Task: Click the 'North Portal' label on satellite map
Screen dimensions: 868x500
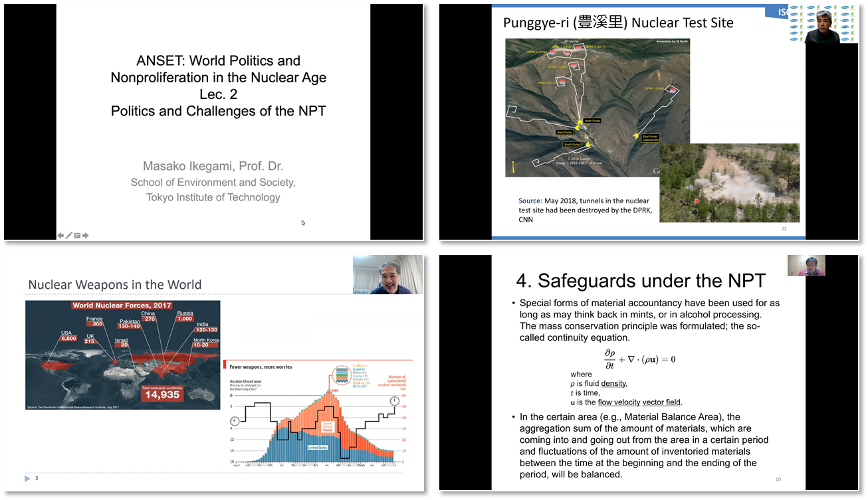Action: click(x=592, y=121)
